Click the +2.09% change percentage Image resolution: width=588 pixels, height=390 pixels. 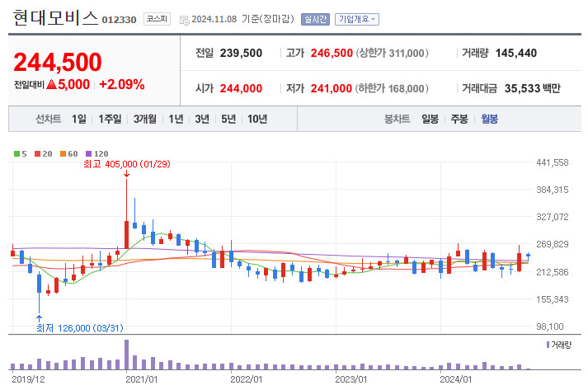point(122,84)
